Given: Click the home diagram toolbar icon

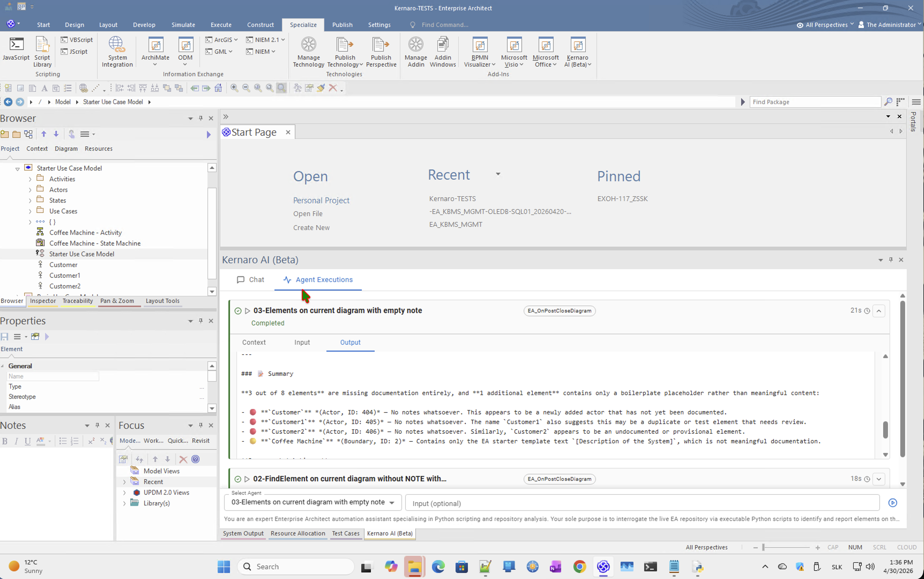Looking at the screenshot, I should [218, 88].
